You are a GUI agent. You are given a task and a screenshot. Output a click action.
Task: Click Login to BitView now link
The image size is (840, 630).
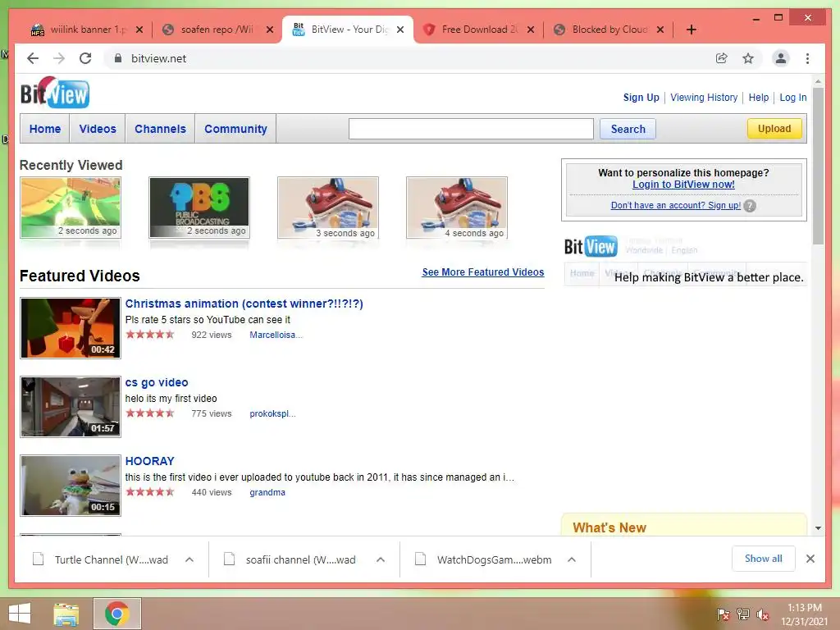pyautogui.click(x=683, y=185)
